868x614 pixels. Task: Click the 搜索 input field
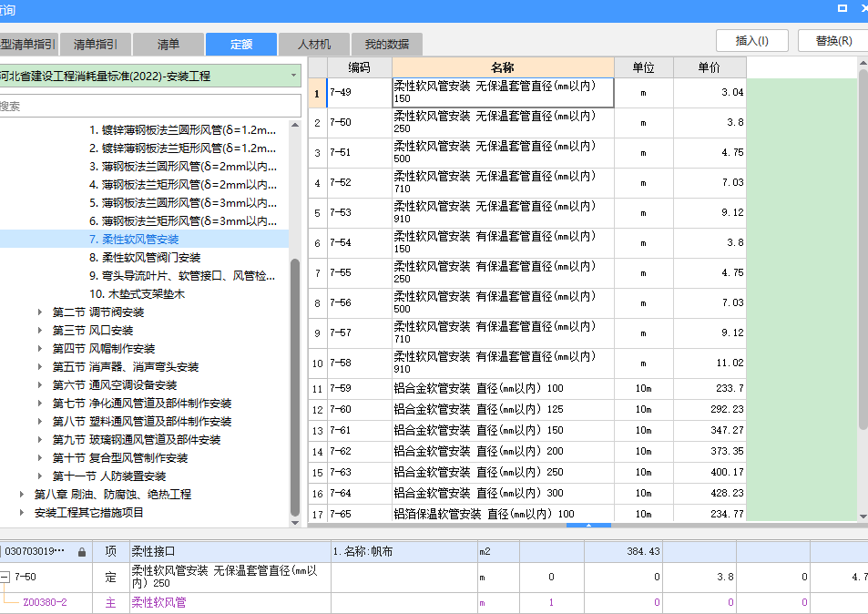149,106
